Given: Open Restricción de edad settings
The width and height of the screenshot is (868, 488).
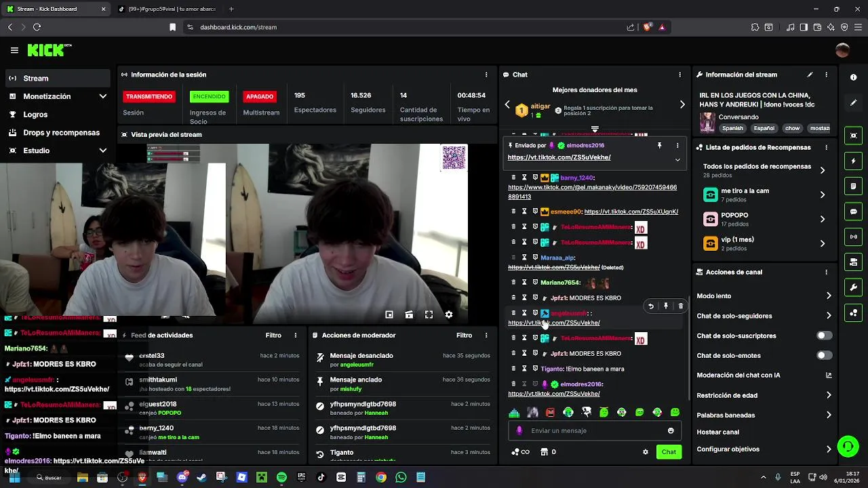Looking at the screenshot, I should tap(764, 395).
